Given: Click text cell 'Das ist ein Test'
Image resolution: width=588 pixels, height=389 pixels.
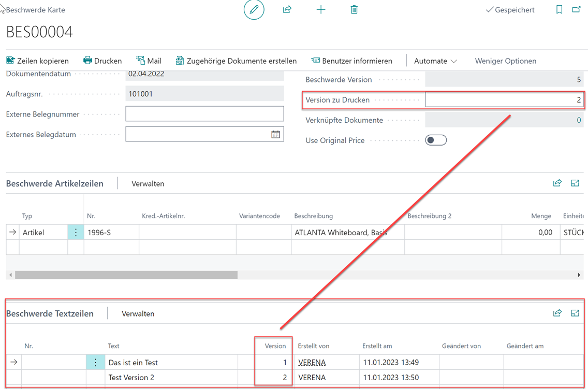Looking at the screenshot, I should pyautogui.click(x=171, y=363).
